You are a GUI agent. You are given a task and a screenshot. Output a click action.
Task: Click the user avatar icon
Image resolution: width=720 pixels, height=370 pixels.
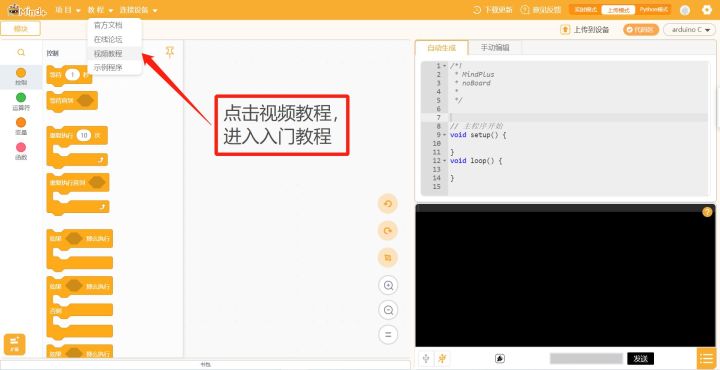tap(685, 10)
